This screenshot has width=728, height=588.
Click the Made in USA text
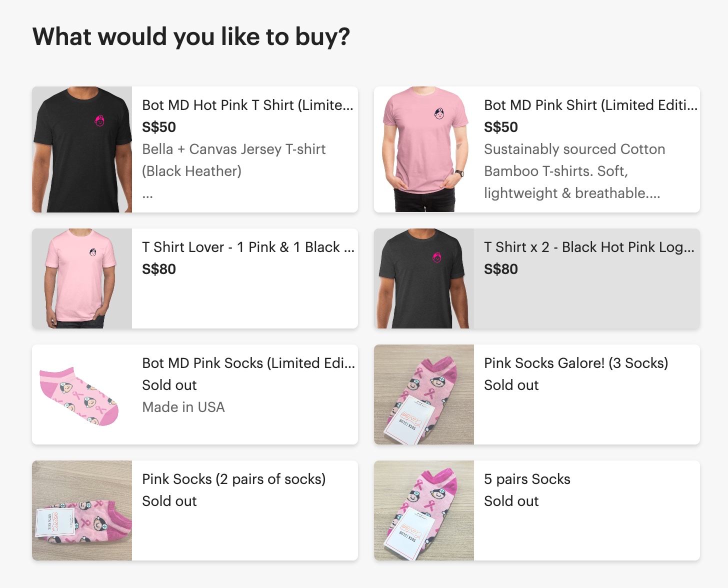(x=183, y=407)
